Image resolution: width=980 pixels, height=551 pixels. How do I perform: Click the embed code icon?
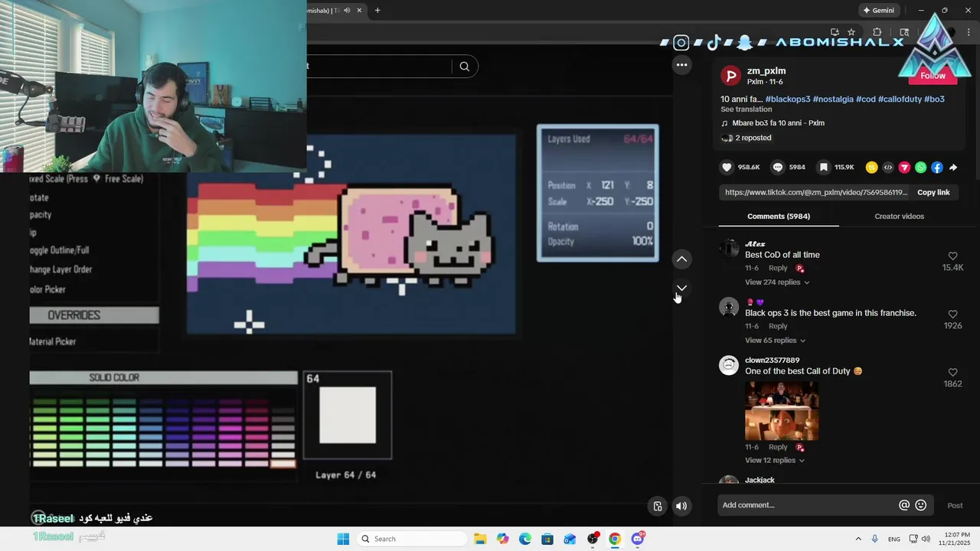tap(888, 168)
